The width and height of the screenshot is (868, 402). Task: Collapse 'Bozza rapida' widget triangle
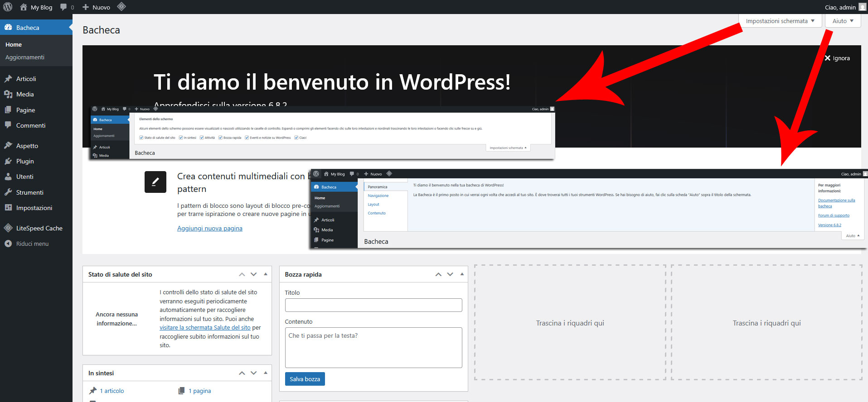pyautogui.click(x=462, y=274)
